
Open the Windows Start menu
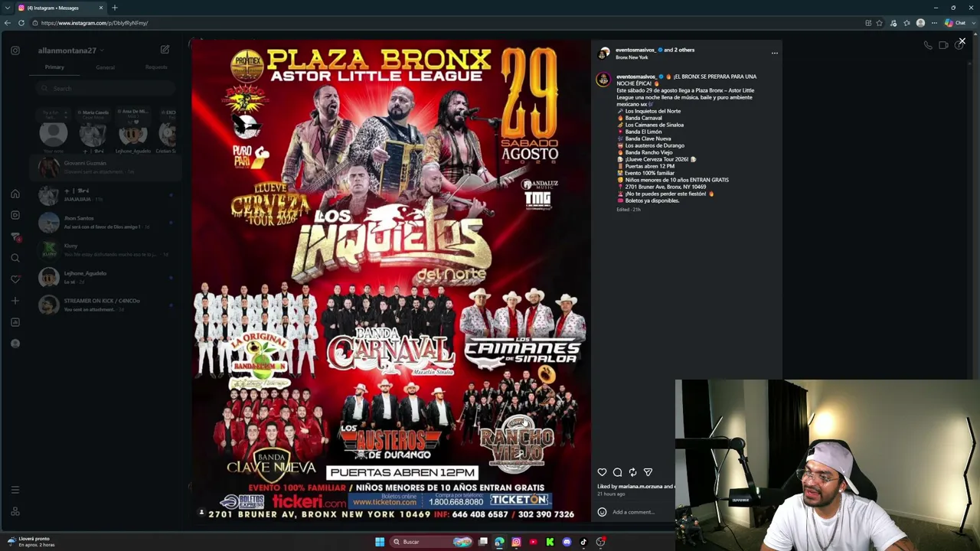pyautogui.click(x=380, y=542)
